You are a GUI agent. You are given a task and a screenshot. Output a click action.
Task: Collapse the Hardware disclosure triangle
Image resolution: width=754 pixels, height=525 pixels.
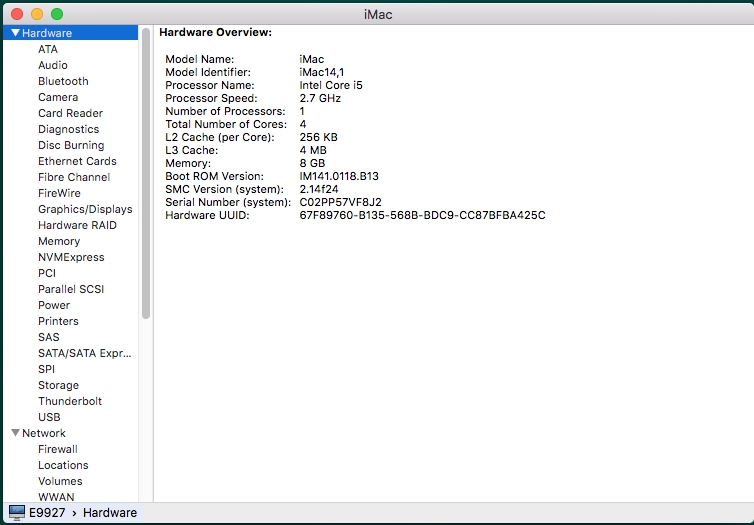[15, 33]
